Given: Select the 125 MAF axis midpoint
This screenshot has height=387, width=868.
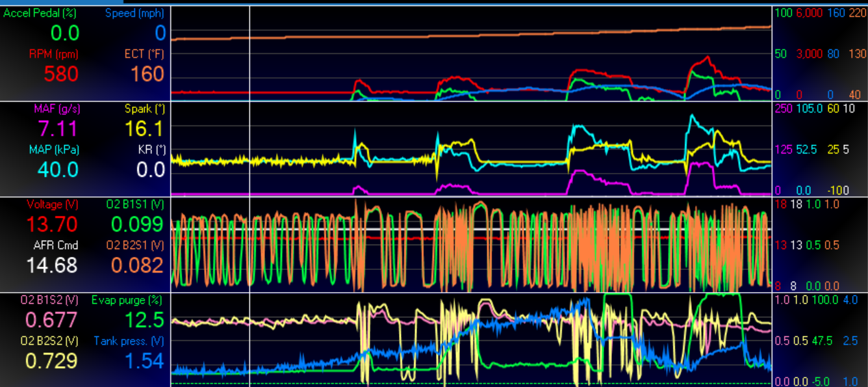Looking at the screenshot, I should (784, 150).
